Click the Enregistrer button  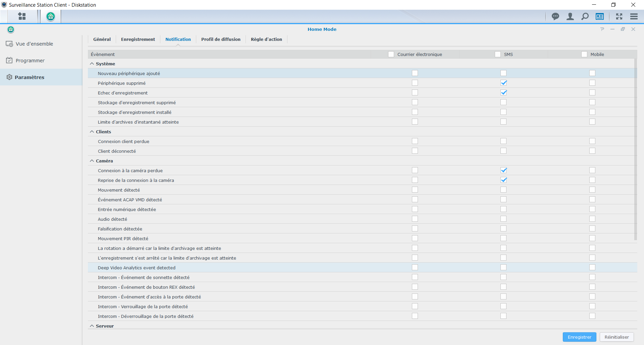click(x=579, y=337)
